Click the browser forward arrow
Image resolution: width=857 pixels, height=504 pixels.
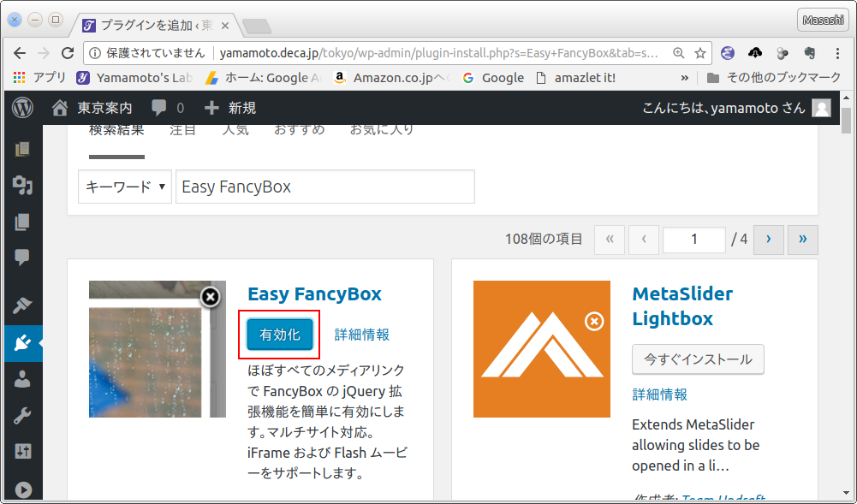43,53
